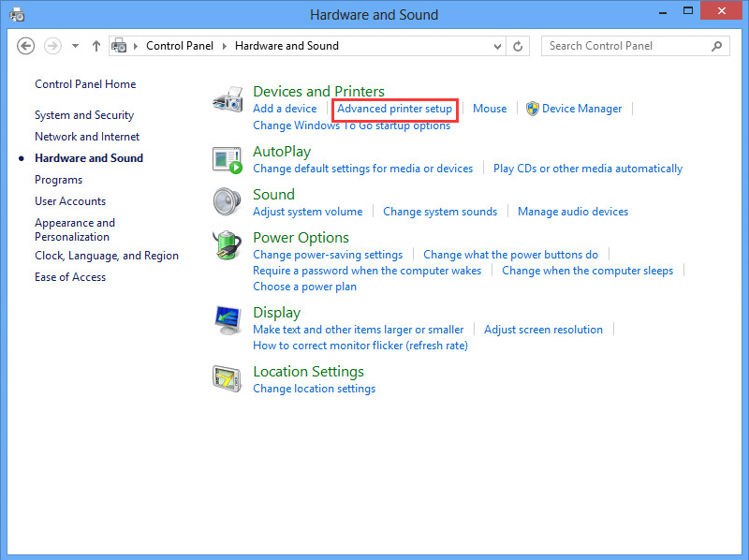Click Manage audio devices
749x560 pixels.
pos(573,212)
